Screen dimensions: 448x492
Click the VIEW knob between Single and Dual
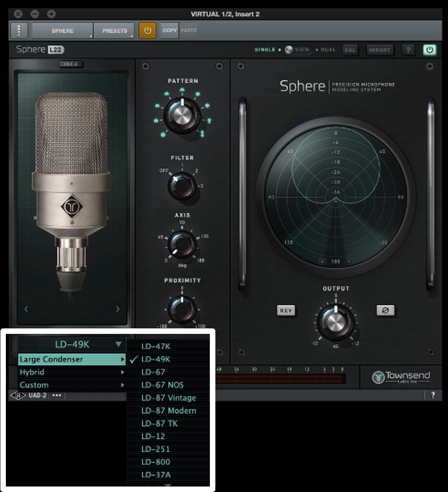point(289,50)
